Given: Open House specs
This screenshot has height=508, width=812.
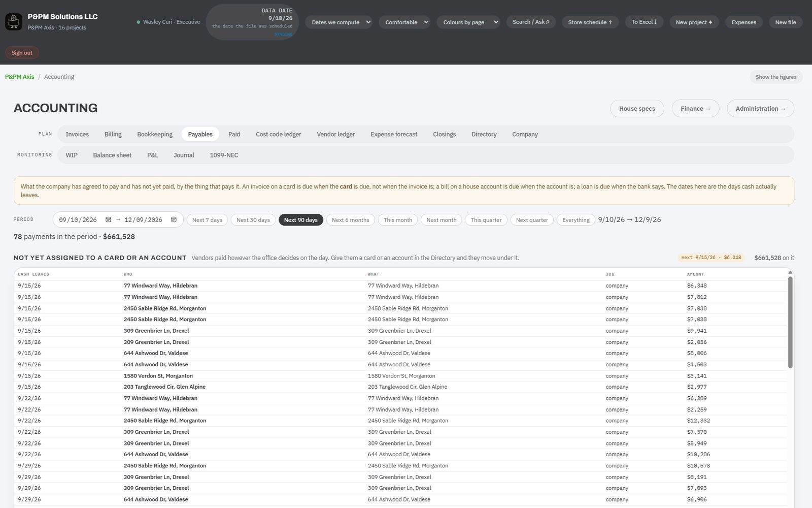Looking at the screenshot, I should (x=637, y=109).
